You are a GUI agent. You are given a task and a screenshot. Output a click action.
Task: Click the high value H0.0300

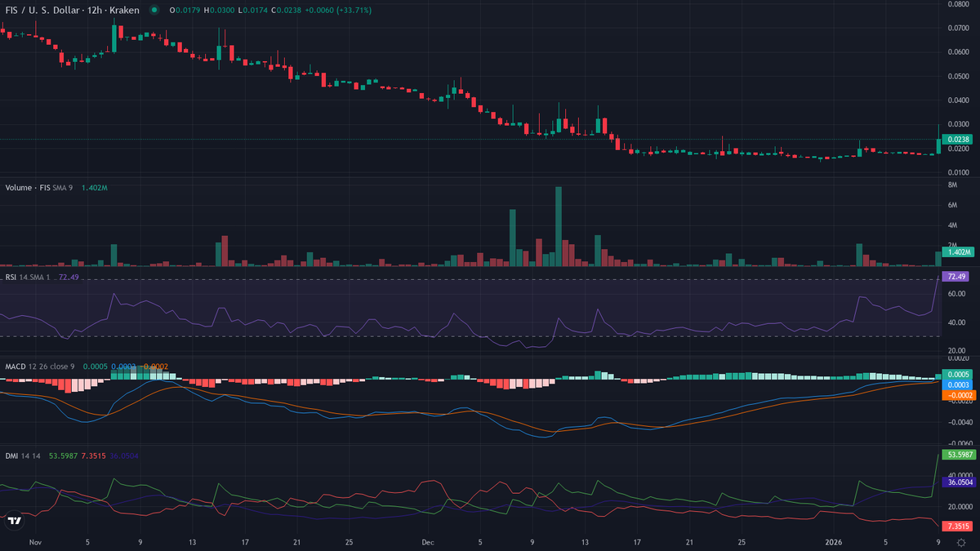click(x=219, y=11)
